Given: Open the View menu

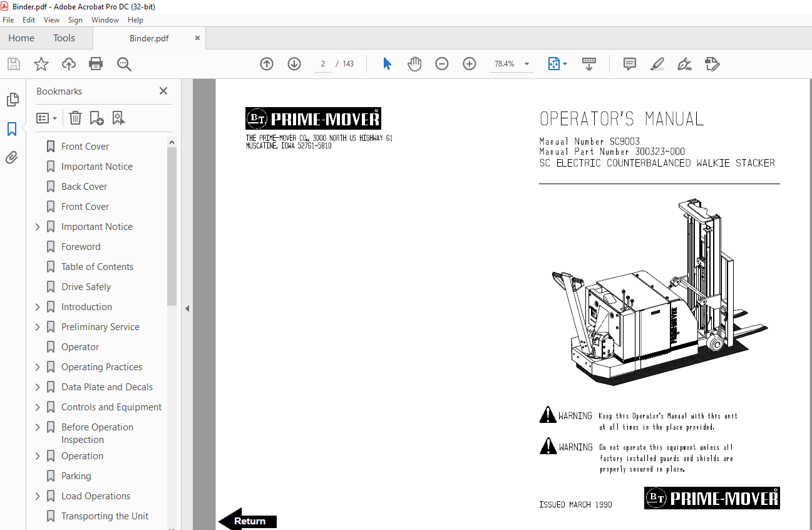Looking at the screenshot, I should pyautogui.click(x=52, y=20).
